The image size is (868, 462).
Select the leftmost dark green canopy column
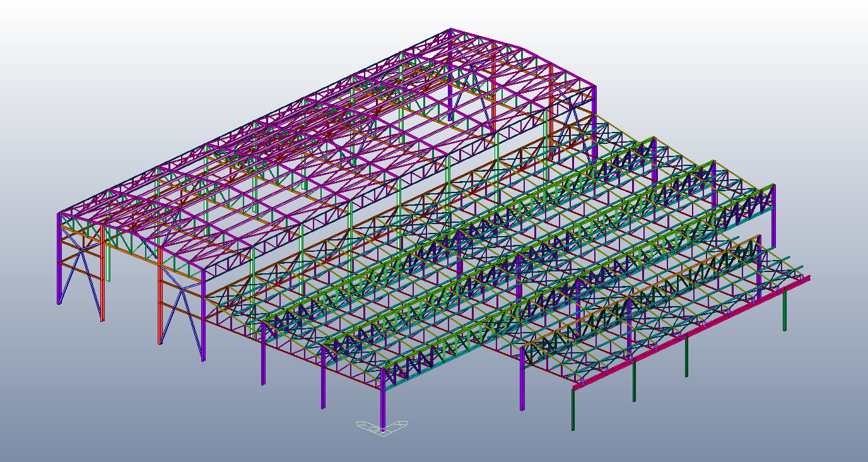coord(573,409)
